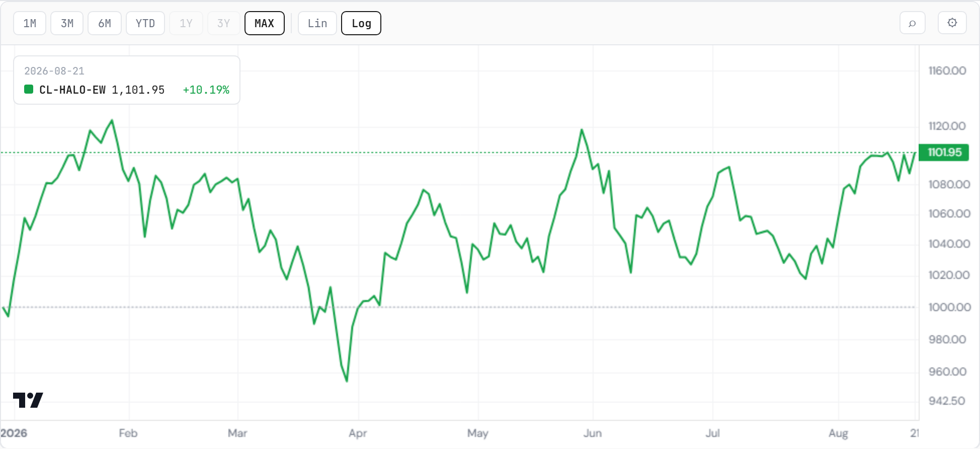The width and height of the screenshot is (980, 449).
Task: Click the 1060.00 price axis label
Action: click(x=949, y=214)
